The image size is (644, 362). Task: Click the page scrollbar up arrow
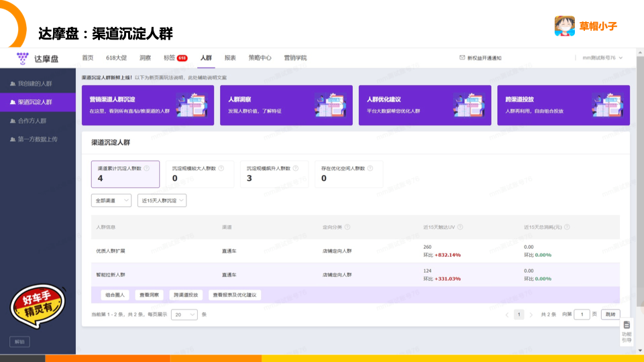point(640,52)
